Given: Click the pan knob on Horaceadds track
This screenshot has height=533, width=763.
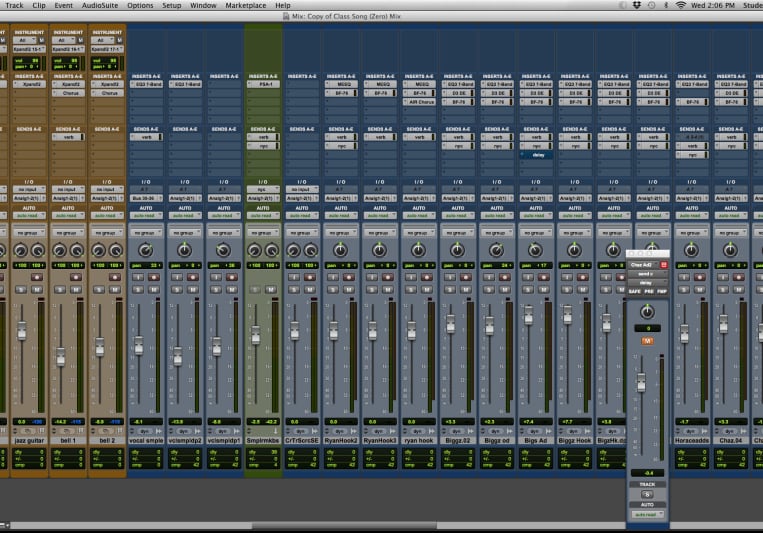Looking at the screenshot, I should point(691,250).
